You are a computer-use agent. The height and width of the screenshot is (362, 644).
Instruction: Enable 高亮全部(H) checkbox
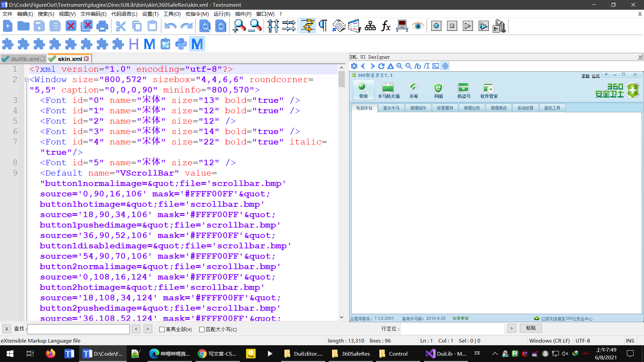tap(162, 329)
